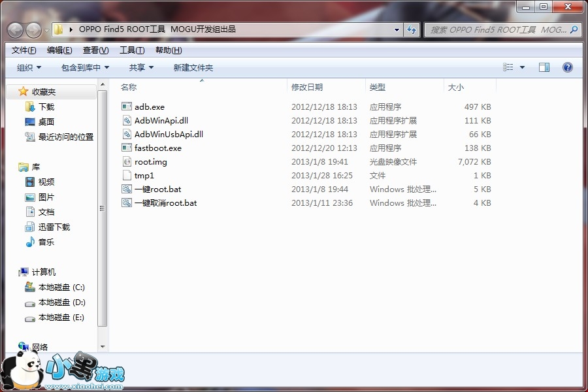Select the file name fastboot.exe
588x392 pixels.
tap(158, 148)
